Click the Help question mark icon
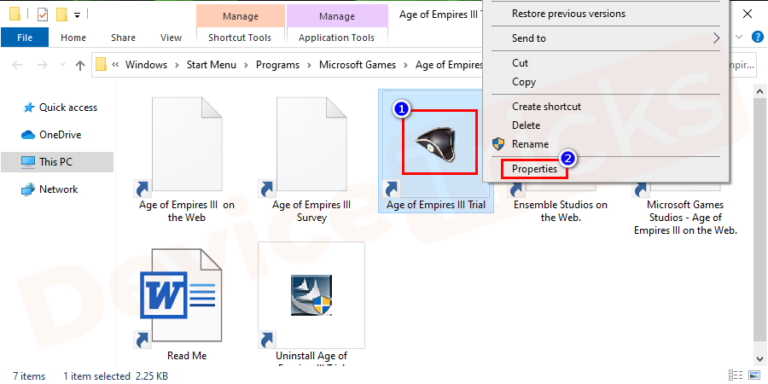This screenshot has height=384, width=768. tap(757, 37)
